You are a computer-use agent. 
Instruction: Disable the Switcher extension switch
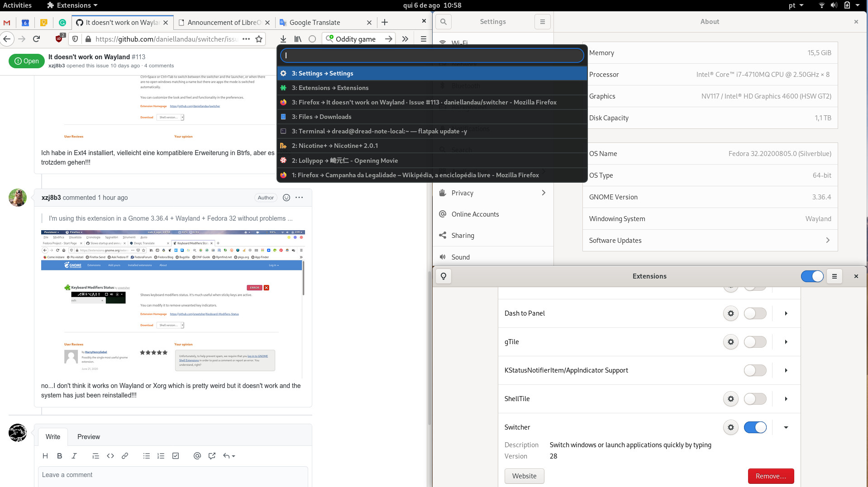click(x=755, y=427)
